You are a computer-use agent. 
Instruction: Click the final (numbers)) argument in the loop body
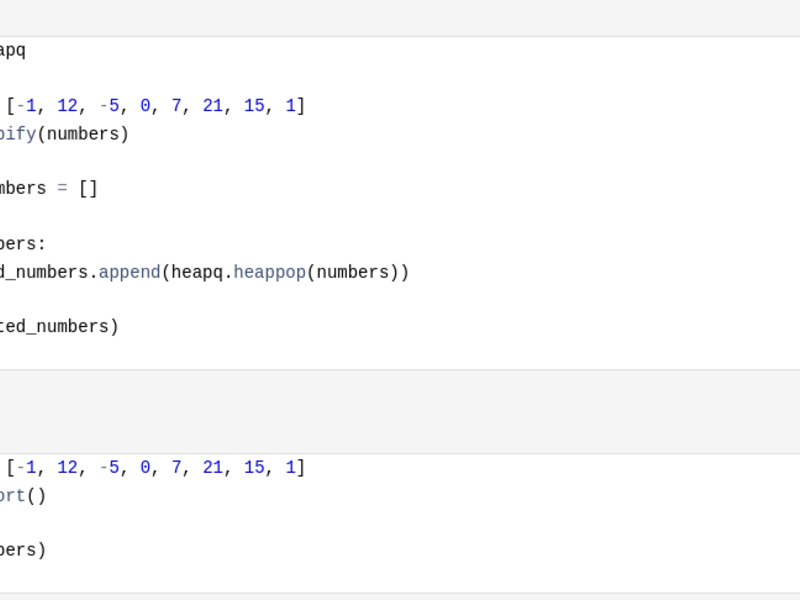(358, 272)
